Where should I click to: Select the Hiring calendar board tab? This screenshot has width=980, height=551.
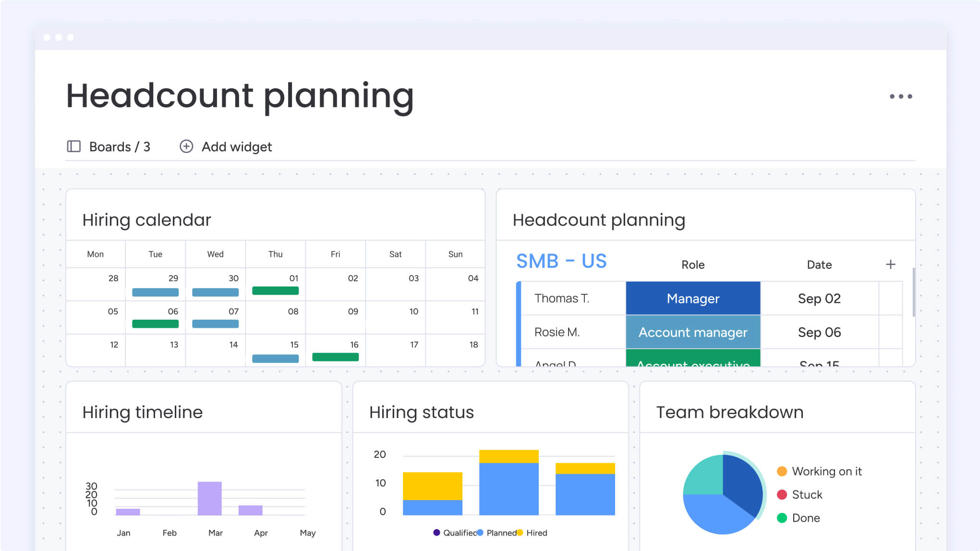point(148,219)
